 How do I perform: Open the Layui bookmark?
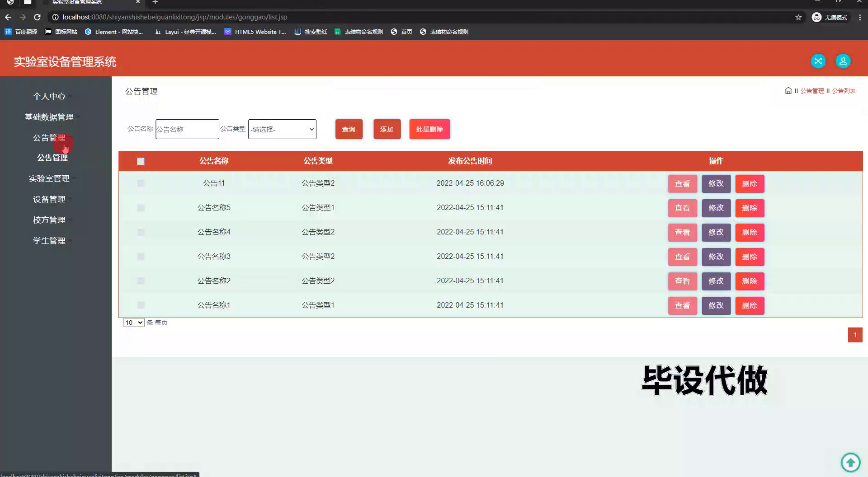[185, 32]
